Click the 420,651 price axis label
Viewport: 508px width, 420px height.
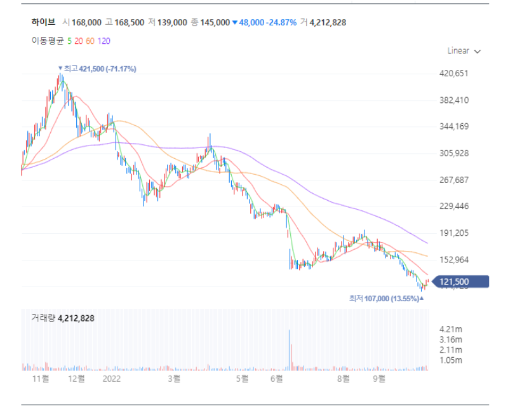tap(453, 74)
